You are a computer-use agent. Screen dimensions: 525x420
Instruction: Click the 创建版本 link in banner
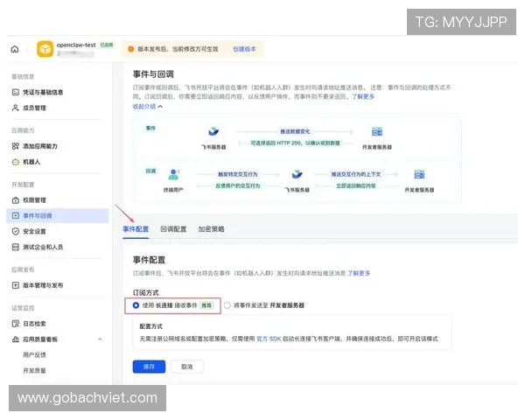[x=244, y=49]
